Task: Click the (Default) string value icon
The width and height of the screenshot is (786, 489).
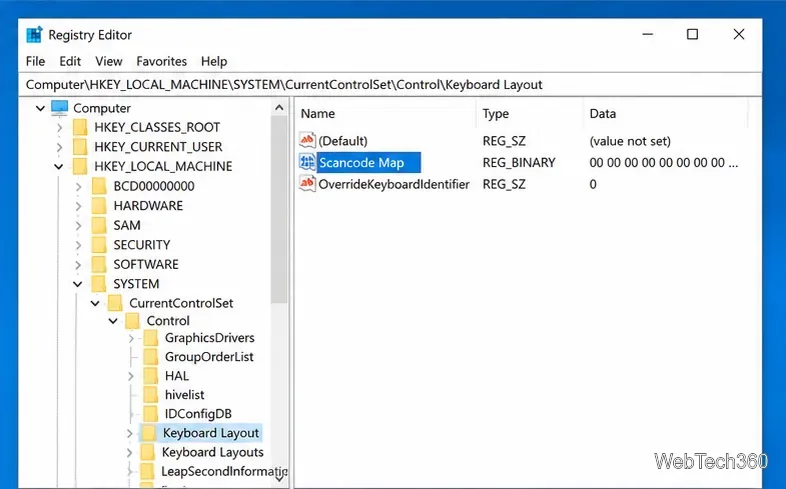Action: point(307,140)
